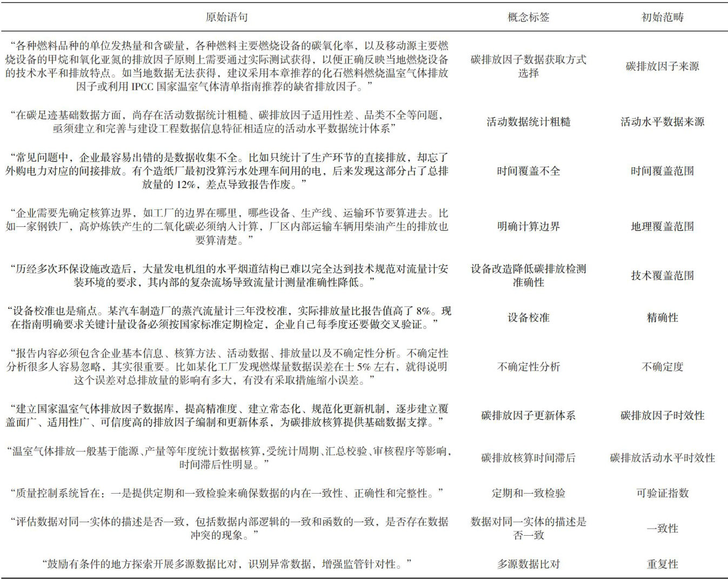This screenshot has width=728, height=580.
Task: Click the 精确性 category cell
Action: coord(662,318)
